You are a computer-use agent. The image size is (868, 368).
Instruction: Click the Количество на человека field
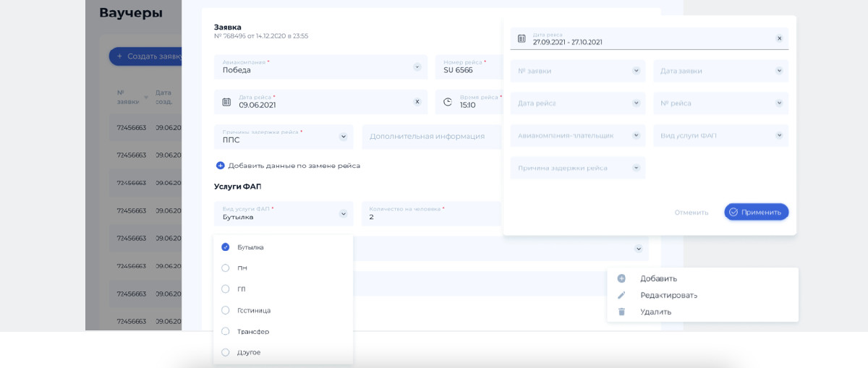[432, 213]
